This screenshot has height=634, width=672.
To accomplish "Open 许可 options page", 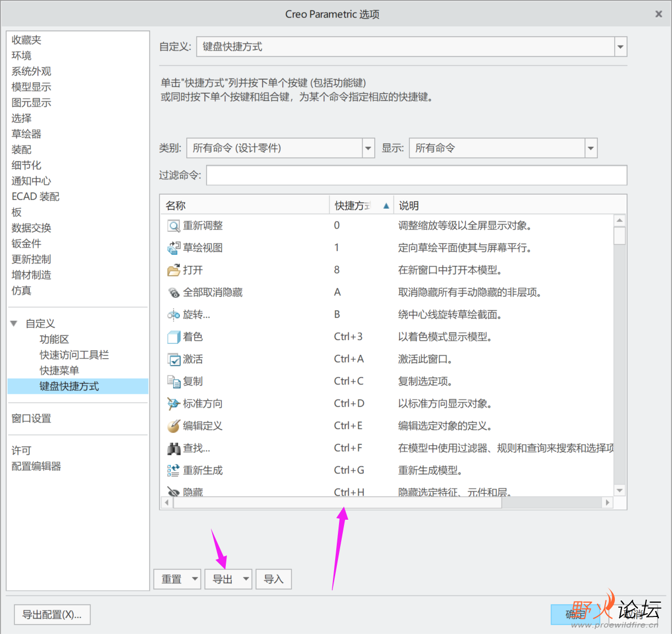I will [x=21, y=451].
